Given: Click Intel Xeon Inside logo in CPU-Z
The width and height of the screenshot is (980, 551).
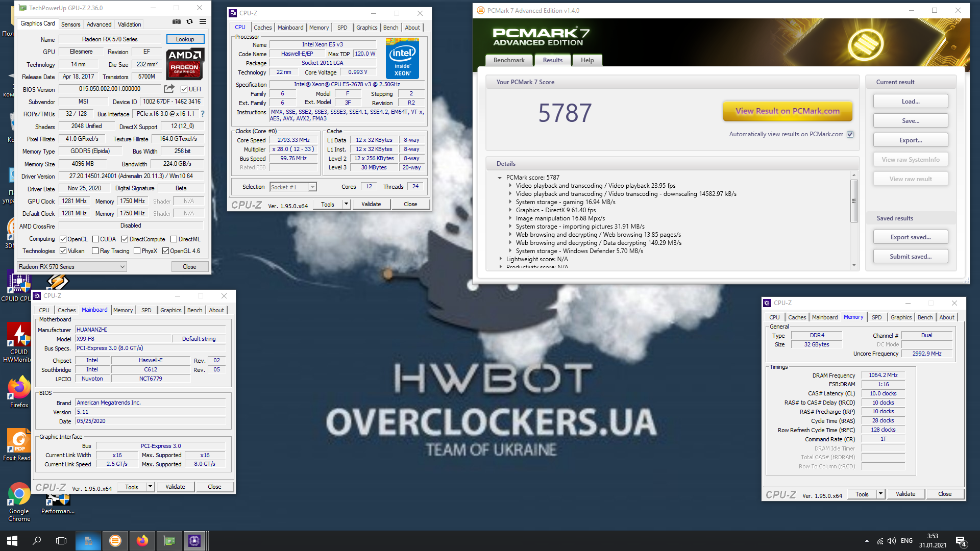Looking at the screenshot, I should point(402,59).
